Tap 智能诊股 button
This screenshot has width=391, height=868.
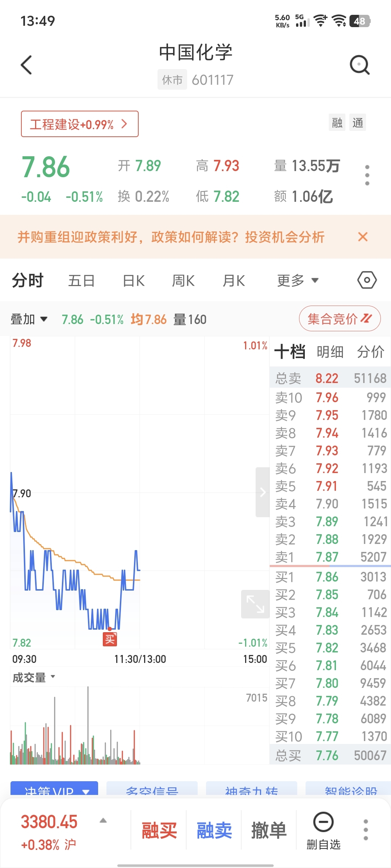[x=348, y=788]
